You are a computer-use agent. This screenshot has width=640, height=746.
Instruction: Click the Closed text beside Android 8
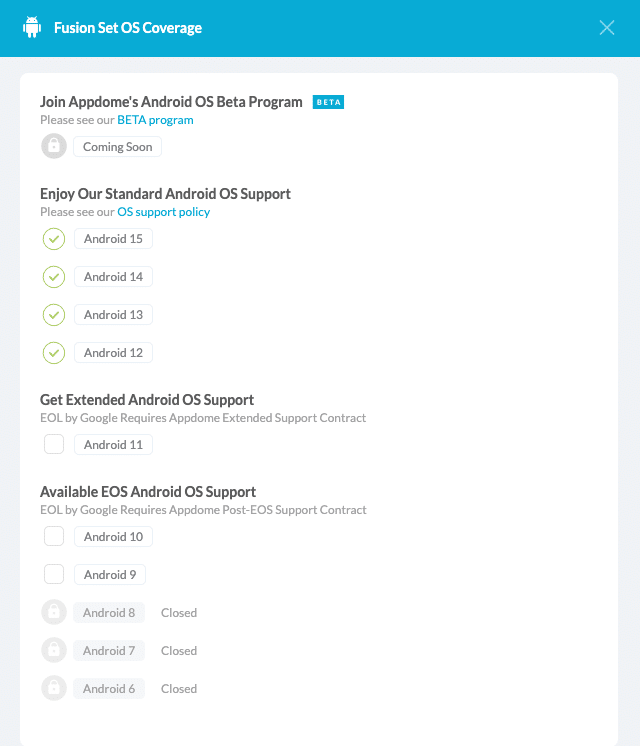click(x=179, y=613)
